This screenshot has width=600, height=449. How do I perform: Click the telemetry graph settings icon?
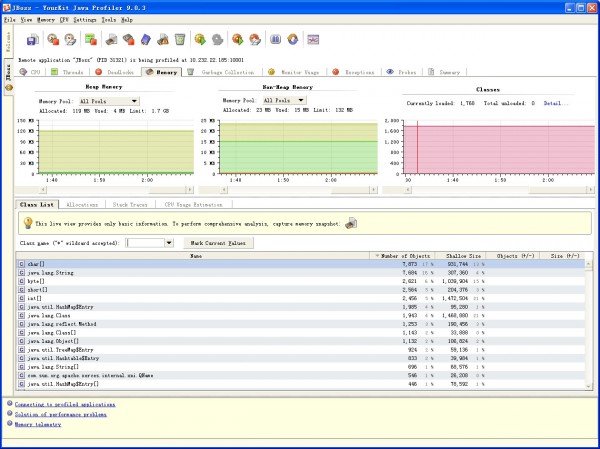pyautogui.click(x=313, y=39)
